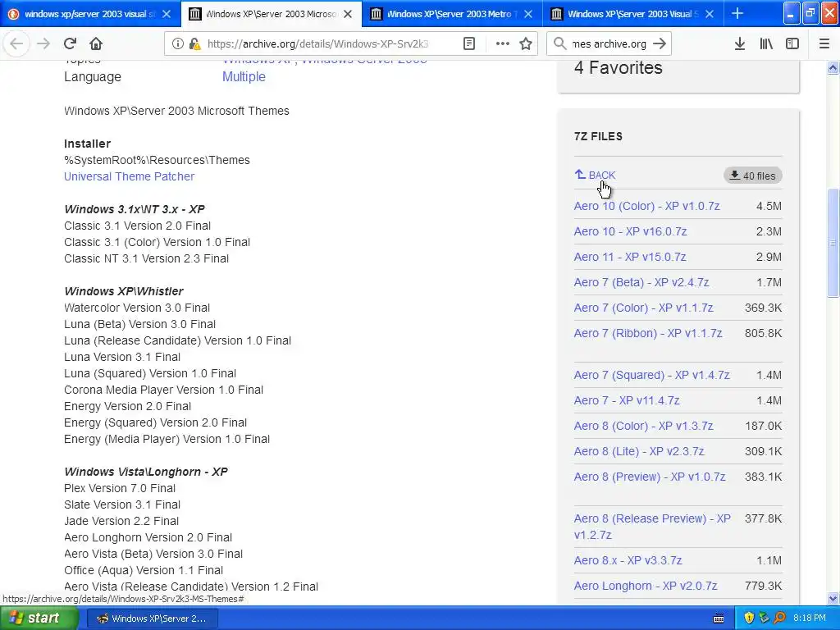
Task: Open the downloads panel
Action: [x=739, y=44]
